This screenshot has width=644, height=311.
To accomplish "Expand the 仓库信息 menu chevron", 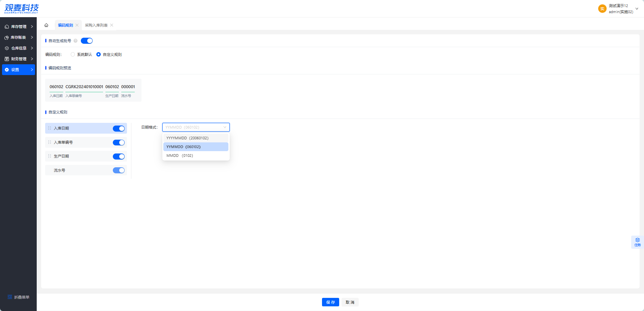I will pyautogui.click(x=32, y=48).
